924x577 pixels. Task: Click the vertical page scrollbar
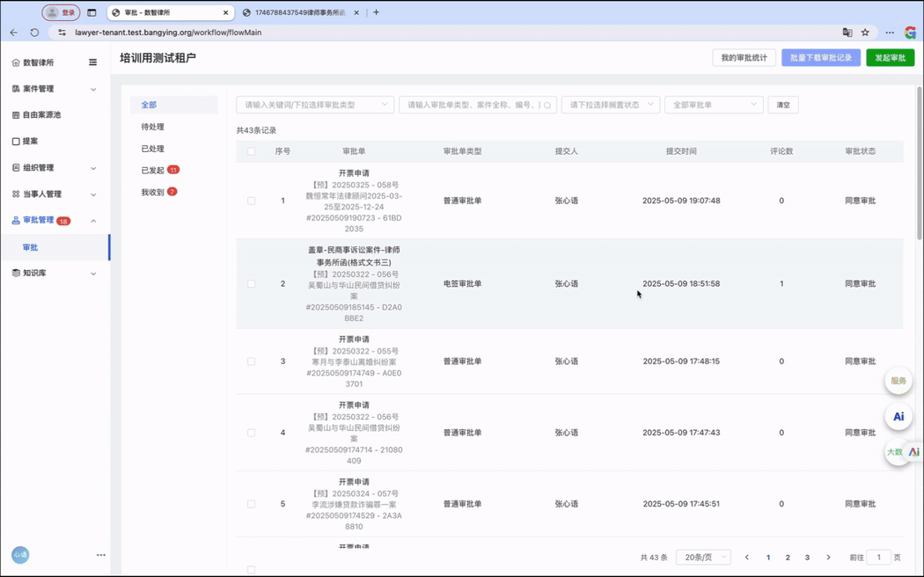(x=920, y=163)
